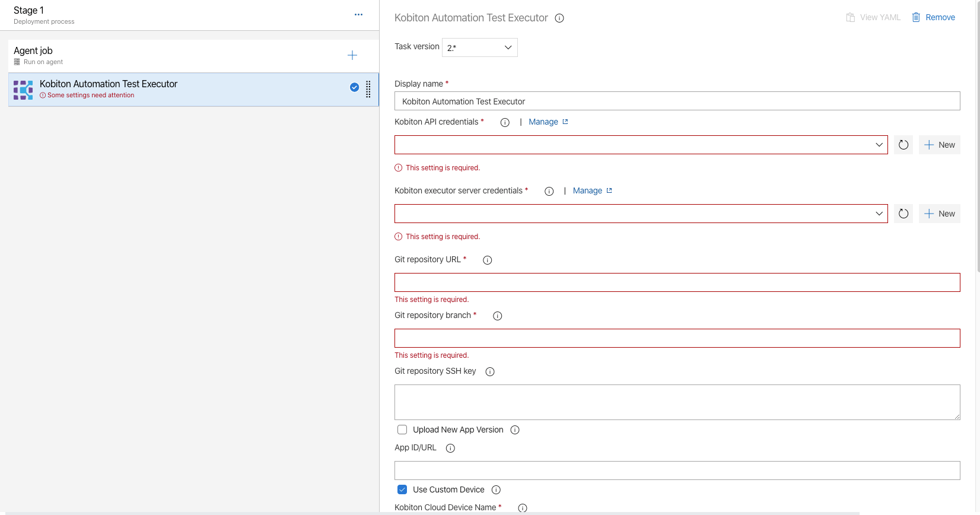Show info for App ID/URL
The image size is (980, 515).
click(450, 448)
